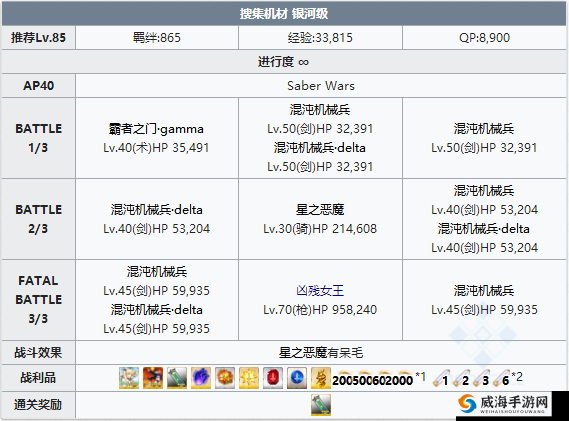Click the BATTLE 2/3 row label
Image resolution: width=569 pixels, height=421 pixels.
[38, 219]
